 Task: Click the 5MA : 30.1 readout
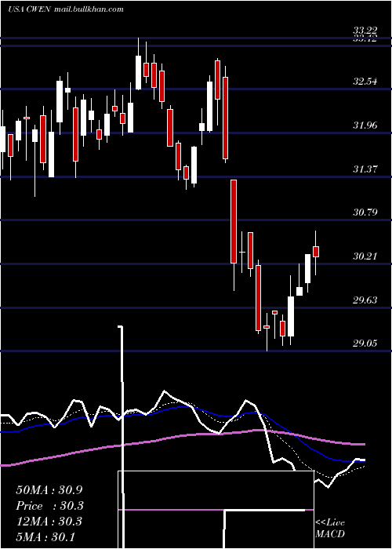coord(45,536)
